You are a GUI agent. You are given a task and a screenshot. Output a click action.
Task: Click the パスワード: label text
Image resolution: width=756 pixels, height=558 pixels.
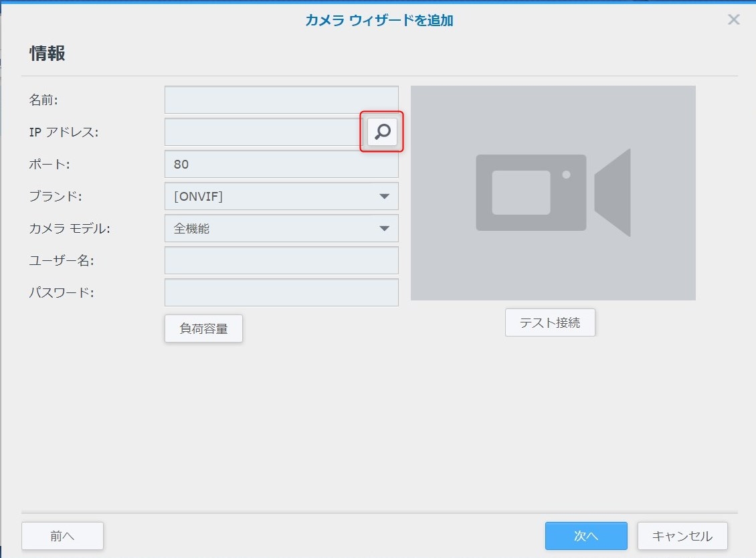tap(60, 293)
